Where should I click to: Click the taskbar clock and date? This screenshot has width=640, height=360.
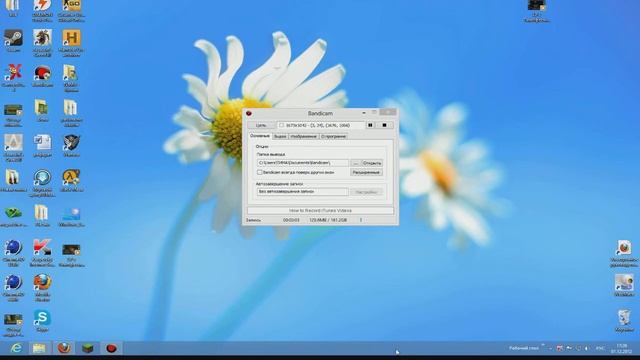tap(622, 349)
